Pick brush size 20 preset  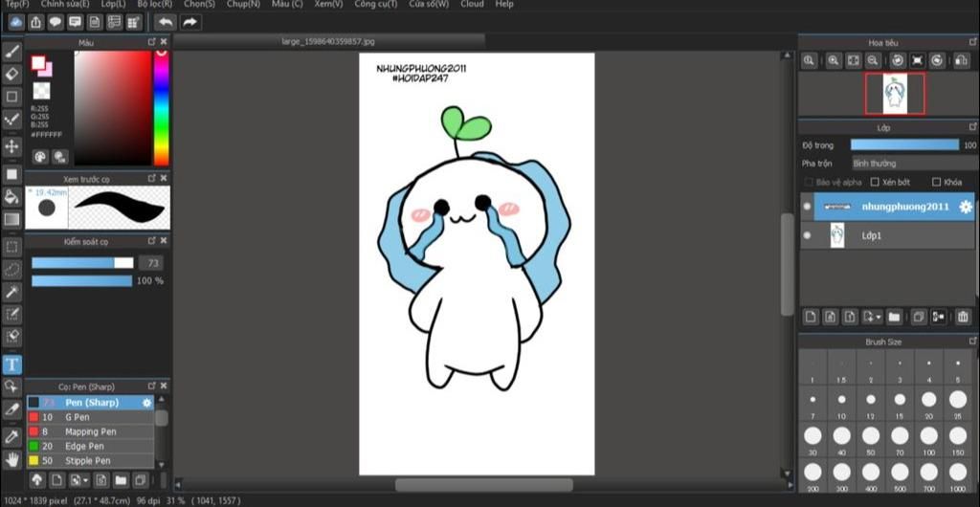click(928, 404)
